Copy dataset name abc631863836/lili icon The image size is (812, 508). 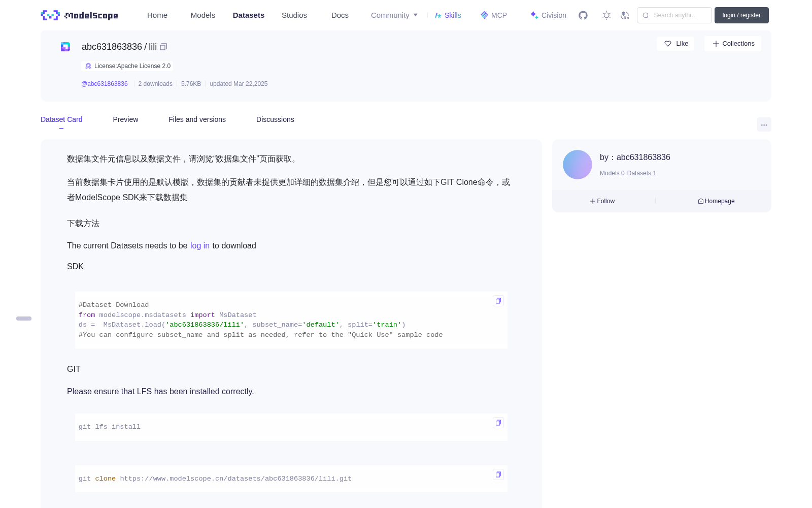click(x=163, y=47)
